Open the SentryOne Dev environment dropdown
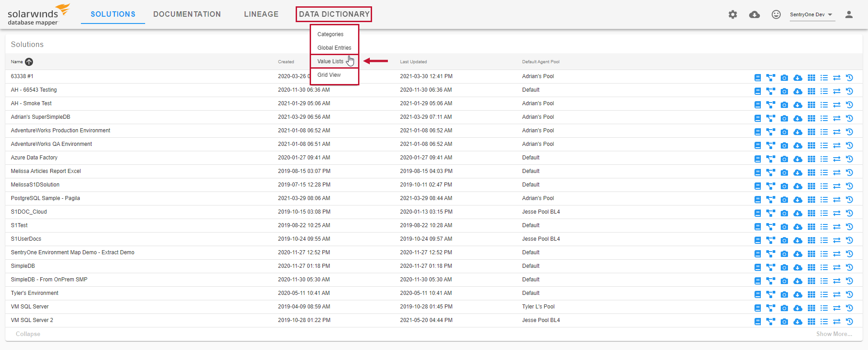Screen dimensions: 868x350 (811, 14)
